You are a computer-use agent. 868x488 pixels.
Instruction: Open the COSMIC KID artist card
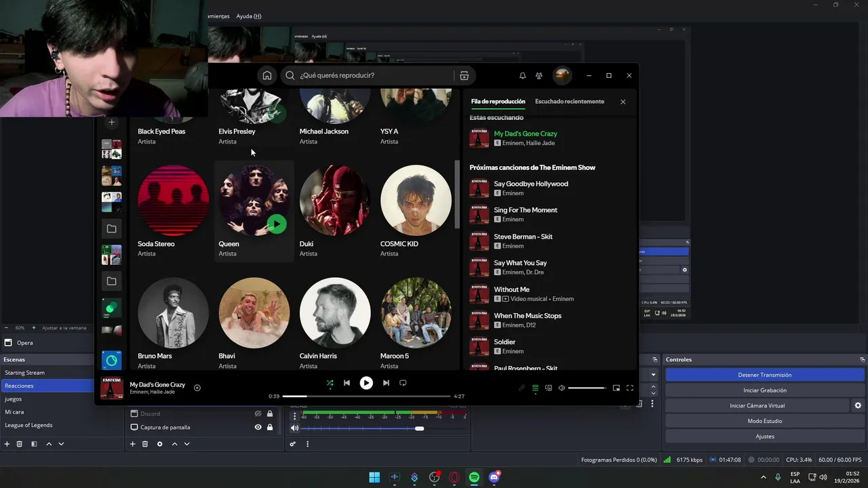(416, 211)
